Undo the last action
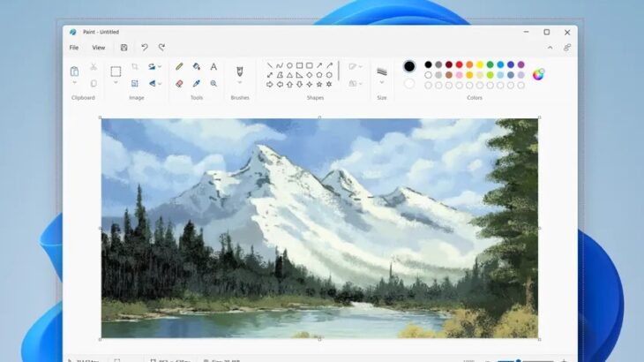This screenshot has width=644, height=362. click(145, 48)
